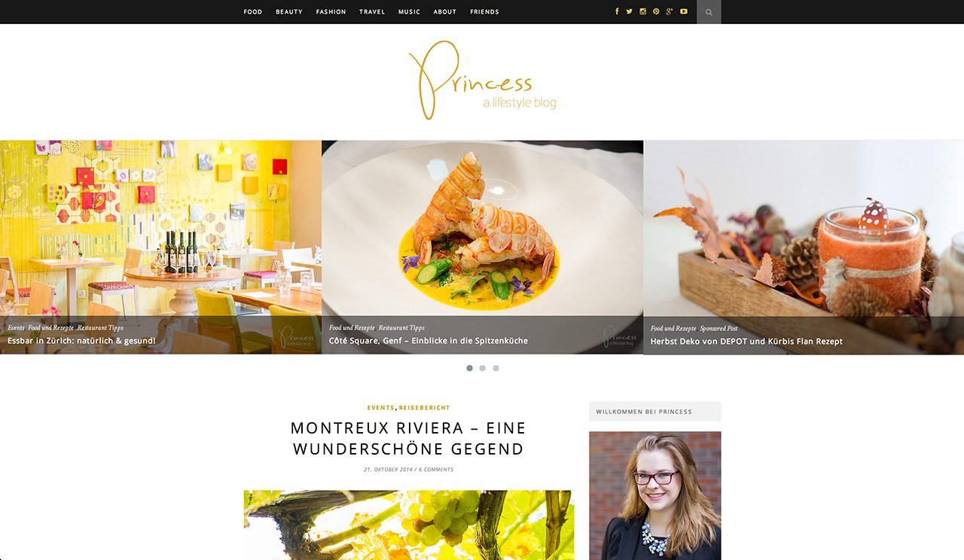Open the Facebook social icon
Viewport: 964px width, 560px height.
pyautogui.click(x=617, y=11)
